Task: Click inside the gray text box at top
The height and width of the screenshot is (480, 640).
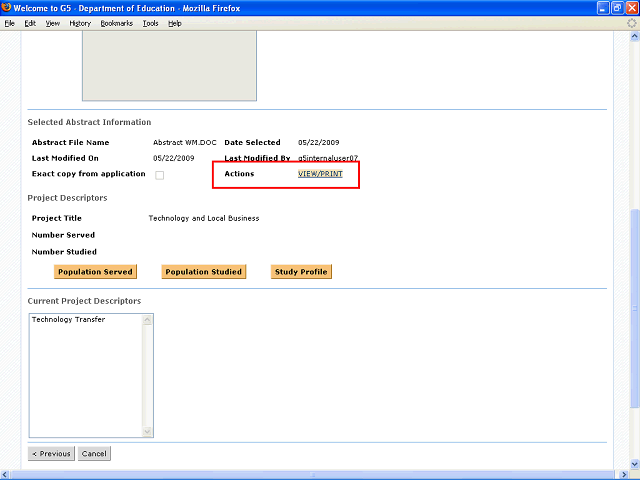Action: coord(169,65)
